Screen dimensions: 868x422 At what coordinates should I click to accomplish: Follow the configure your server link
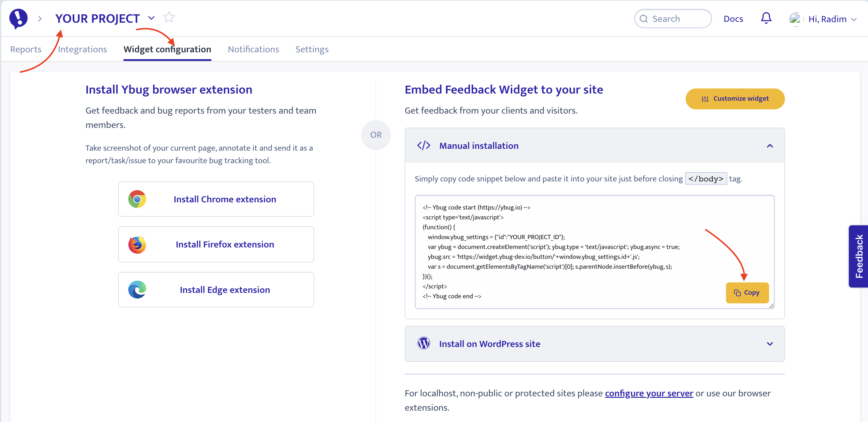pos(649,393)
